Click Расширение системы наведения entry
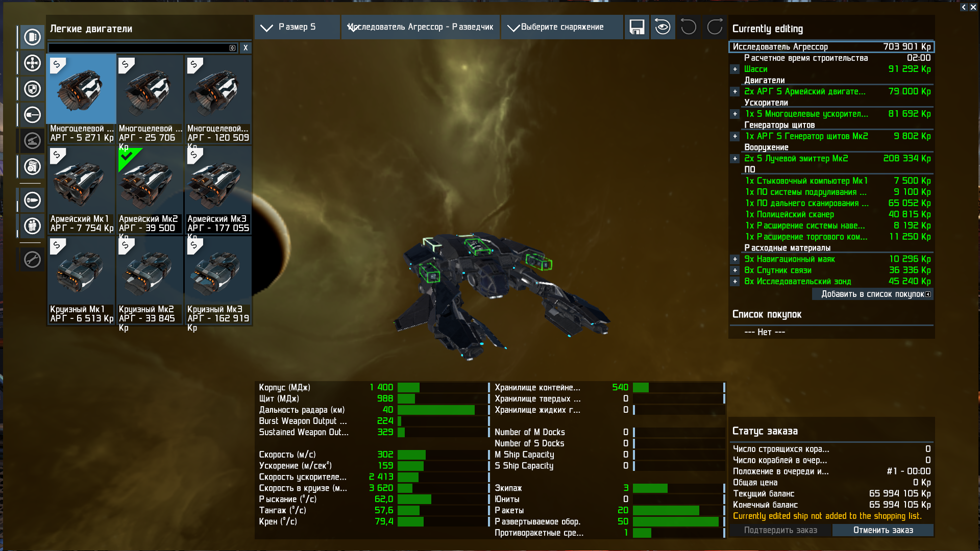 pyautogui.click(x=838, y=226)
